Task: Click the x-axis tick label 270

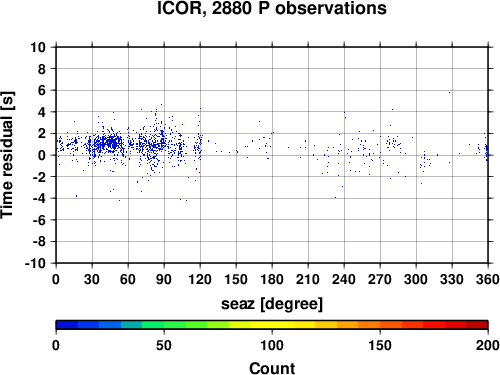Action: (x=380, y=279)
